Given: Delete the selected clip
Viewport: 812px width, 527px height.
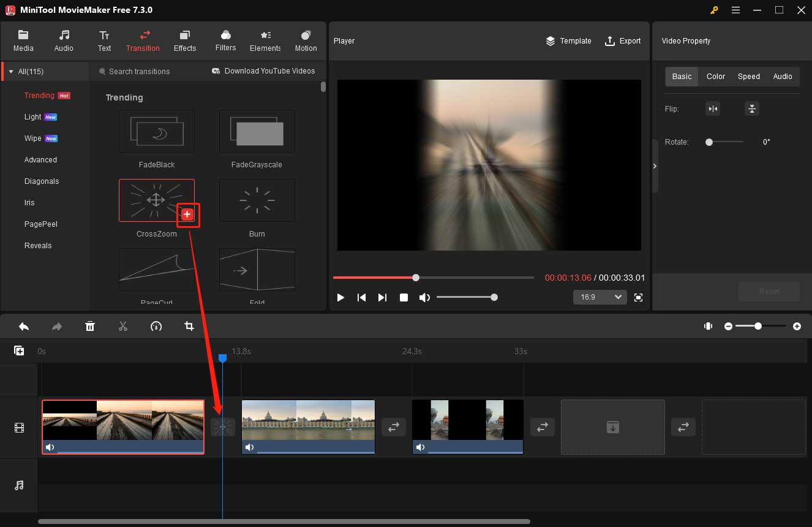Looking at the screenshot, I should click(x=90, y=327).
